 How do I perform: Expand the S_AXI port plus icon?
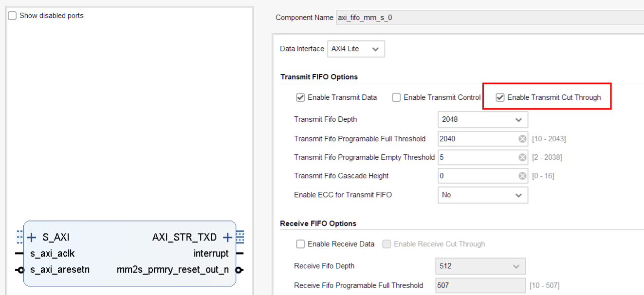pyautogui.click(x=32, y=238)
